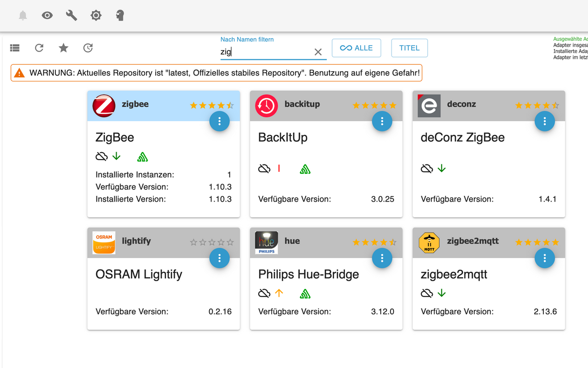Image resolution: width=588 pixels, height=368 pixels.
Task: Open the hue card three-dot menu
Action: pyautogui.click(x=382, y=258)
